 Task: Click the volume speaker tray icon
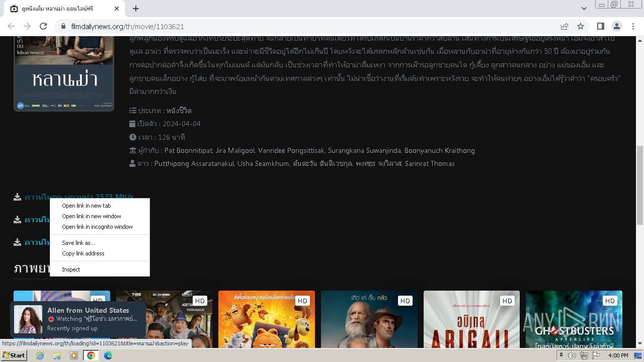(572, 355)
